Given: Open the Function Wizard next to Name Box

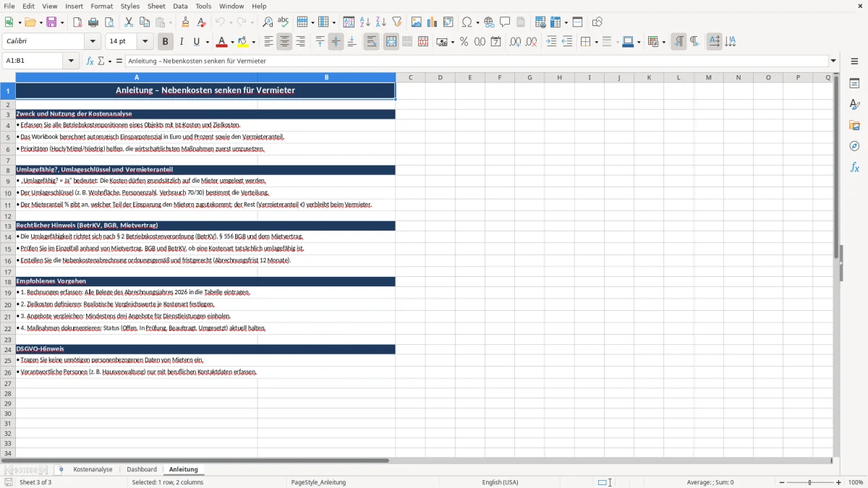Looking at the screenshot, I should [x=90, y=61].
